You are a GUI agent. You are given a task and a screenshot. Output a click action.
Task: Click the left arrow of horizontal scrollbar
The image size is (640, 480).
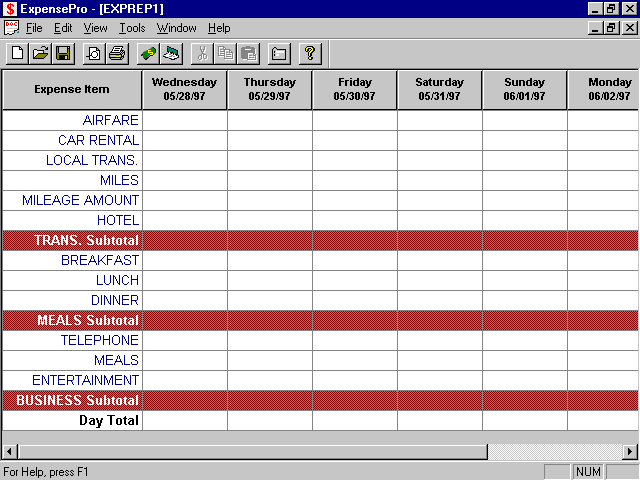pos(10,451)
